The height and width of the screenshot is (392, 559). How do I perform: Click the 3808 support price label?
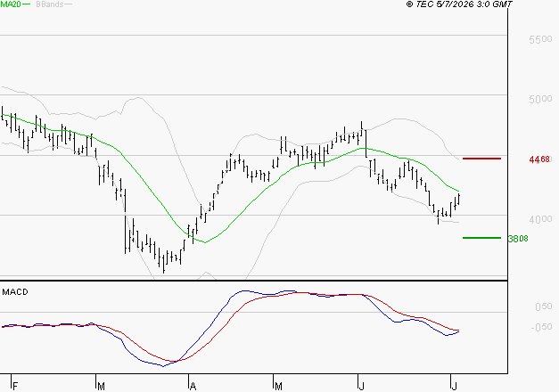(x=518, y=239)
